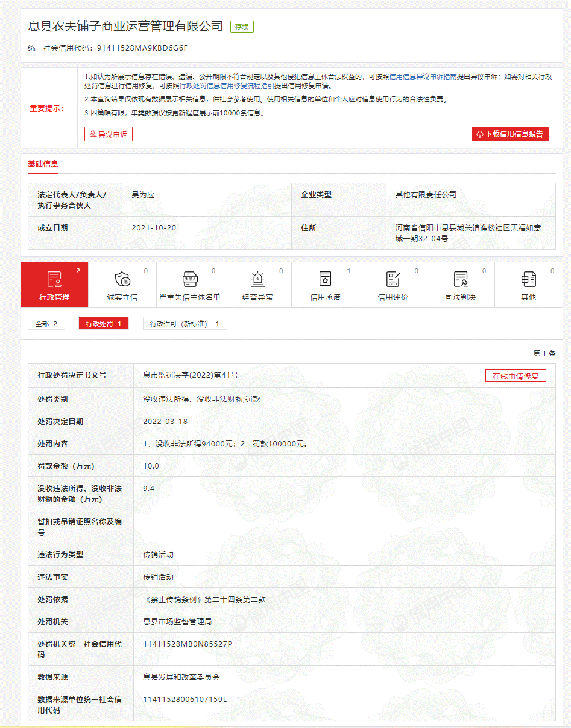Screen dimensions: 571x728
Task: Select the 行政处罚 1 filter tab
Action: coord(103,324)
